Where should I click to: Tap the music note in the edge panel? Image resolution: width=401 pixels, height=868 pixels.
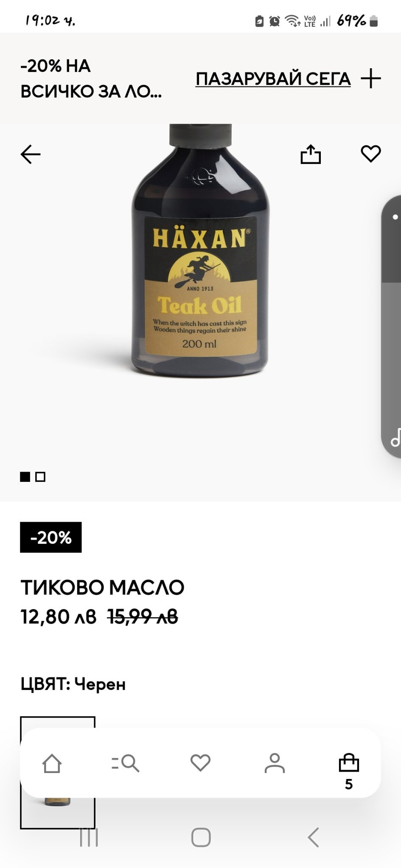[395, 438]
